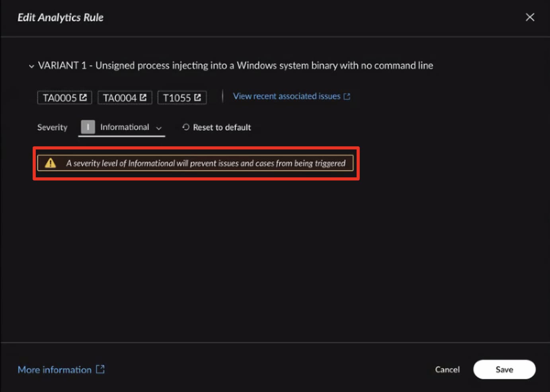Click the VARIANT 1 rule title text

(235, 66)
